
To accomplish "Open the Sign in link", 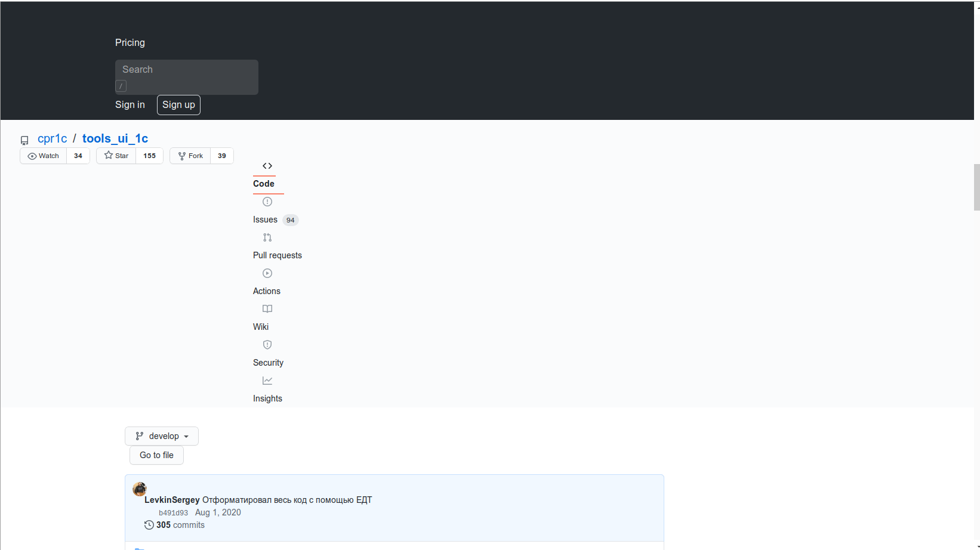I will (x=130, y=104).
